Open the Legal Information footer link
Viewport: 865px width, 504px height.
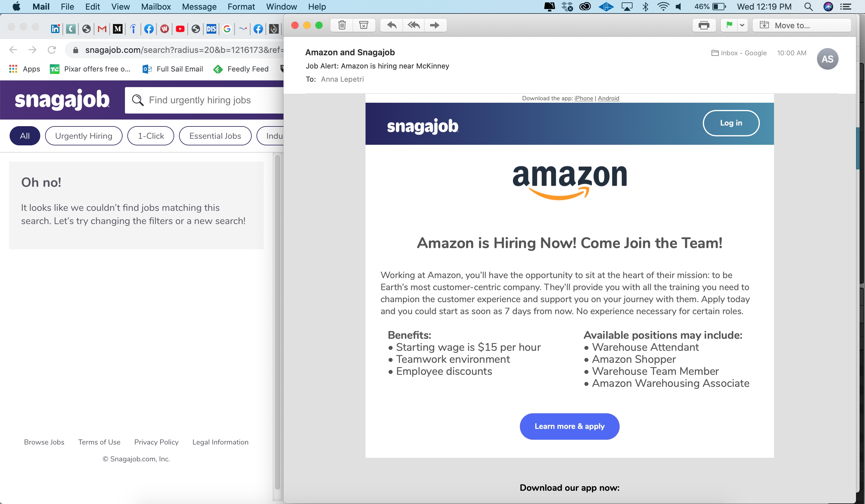click(220, 442)
